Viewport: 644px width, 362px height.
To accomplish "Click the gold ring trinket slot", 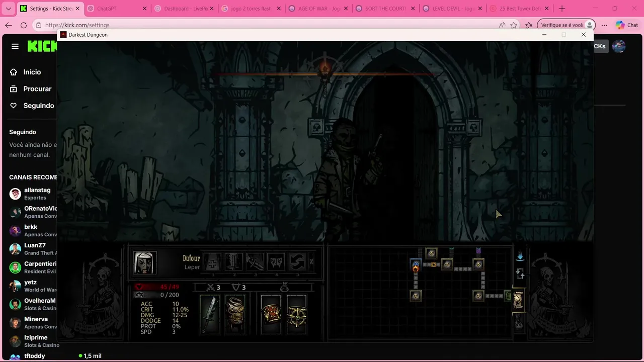I will 296,314.
